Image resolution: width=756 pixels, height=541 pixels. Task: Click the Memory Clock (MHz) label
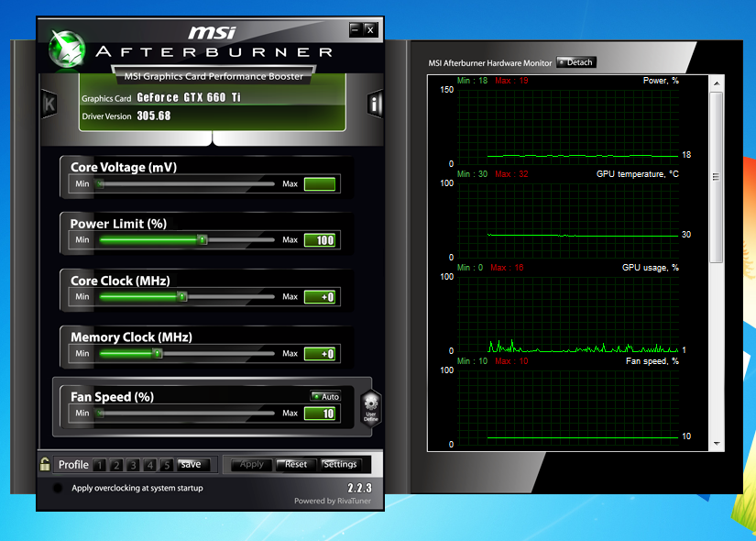tap(131, 337)
